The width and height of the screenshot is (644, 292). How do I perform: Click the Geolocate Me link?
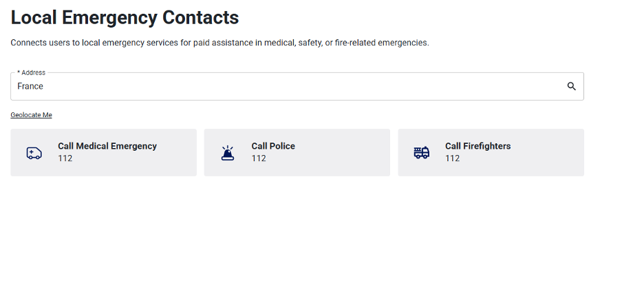coord(31,115)
